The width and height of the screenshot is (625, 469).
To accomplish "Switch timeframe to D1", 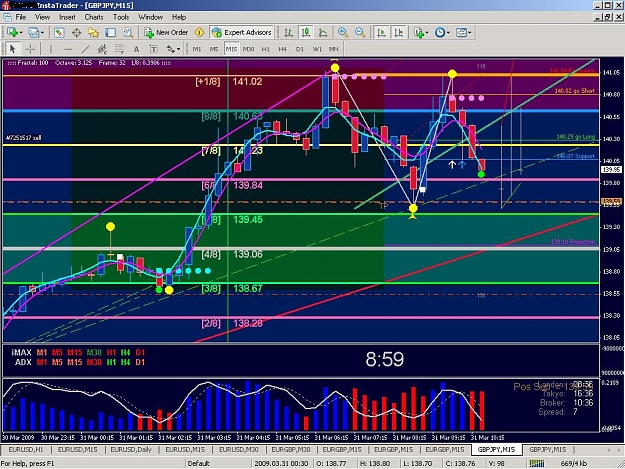I will click(x=300, y=49).
